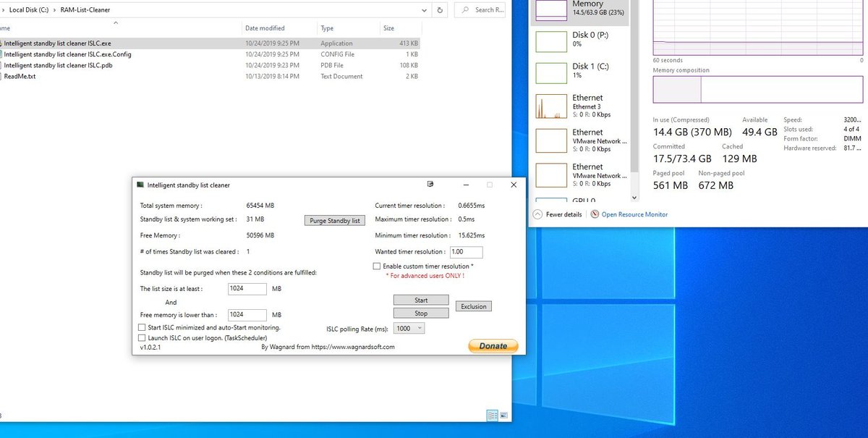
Task: Click the 15.625ms minimum timer resolution value
Action: pos(471,235)
